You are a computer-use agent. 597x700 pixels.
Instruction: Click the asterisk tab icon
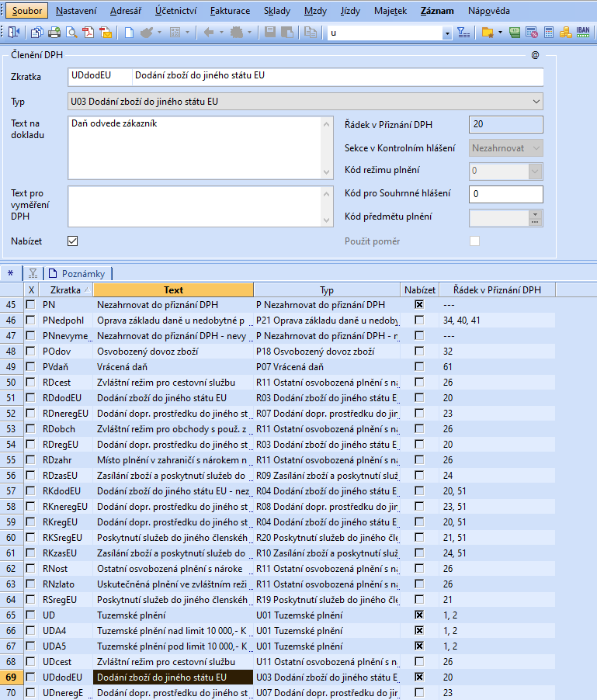(11, 273)
